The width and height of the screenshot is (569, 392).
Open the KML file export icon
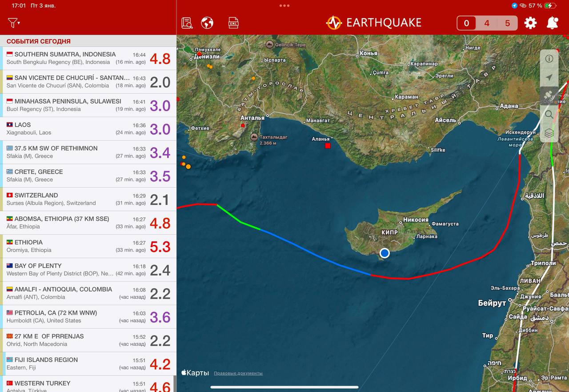coord(233,23)
